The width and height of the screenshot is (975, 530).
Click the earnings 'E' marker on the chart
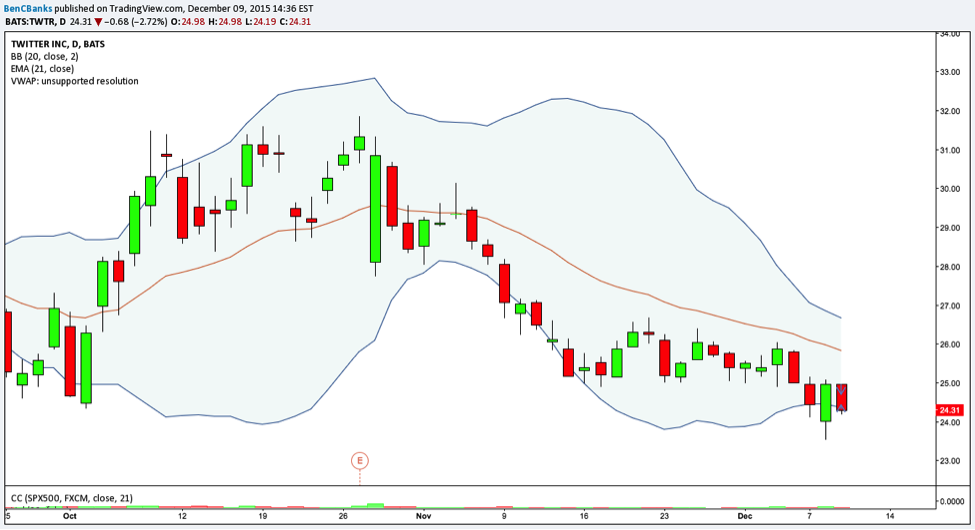(359, 461)
